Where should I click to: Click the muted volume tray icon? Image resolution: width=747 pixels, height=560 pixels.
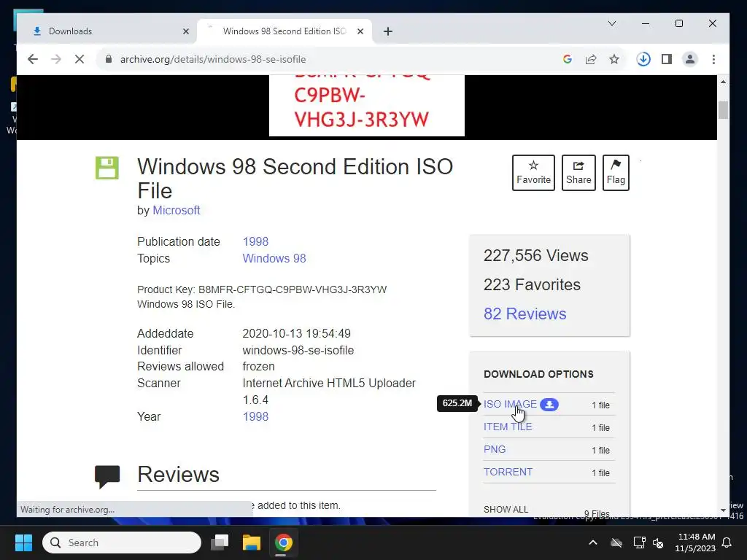[x=659, y=542]
